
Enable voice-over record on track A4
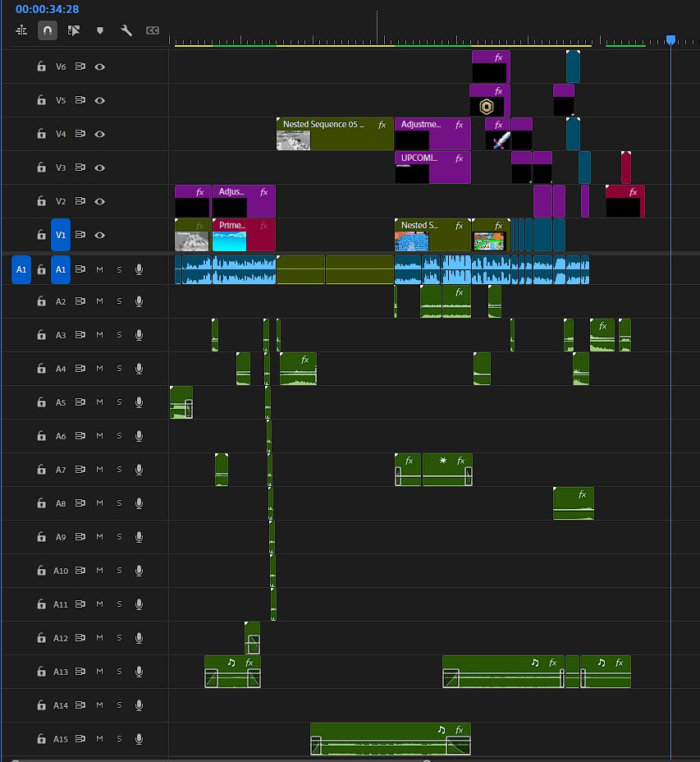(x=139, y=369)
